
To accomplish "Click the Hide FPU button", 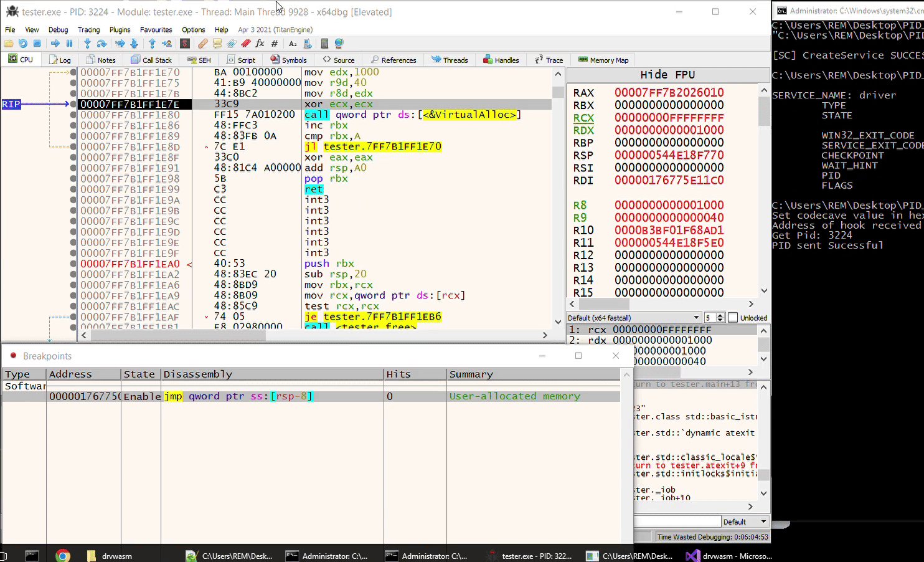I will tap(667, 75).
